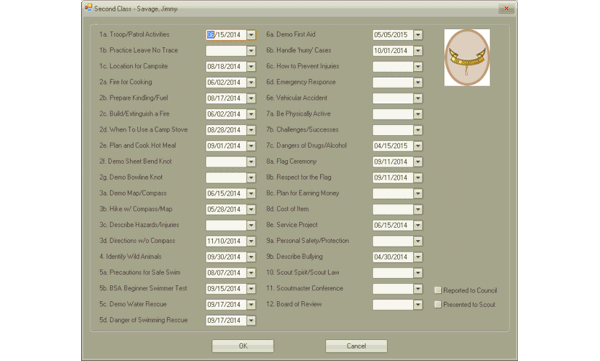
Task: Open 7a Be Physically Active date dropdown
Action: point(418,114)
